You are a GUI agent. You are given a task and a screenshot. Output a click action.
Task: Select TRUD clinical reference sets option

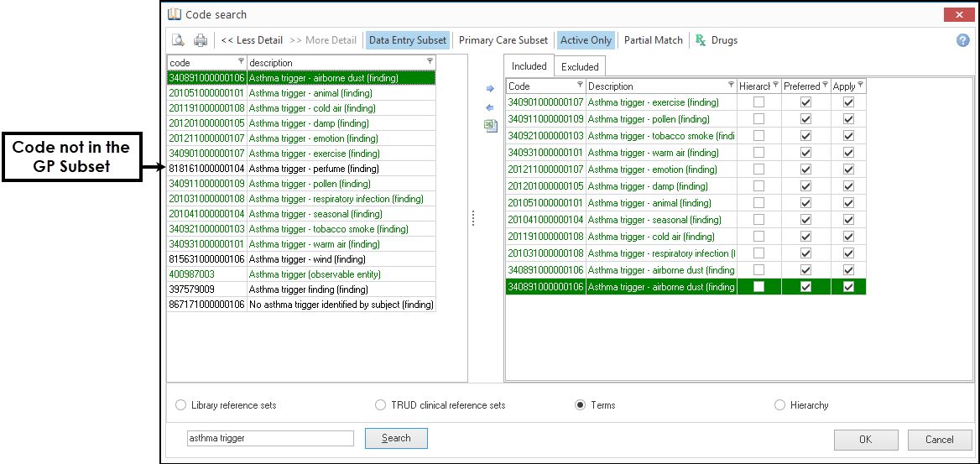pyautogui.click(x=381, y=405)
